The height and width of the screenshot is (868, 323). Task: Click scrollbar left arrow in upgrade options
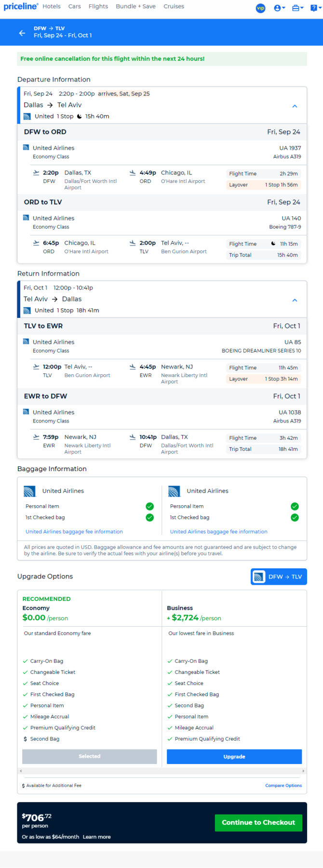coord(21,771)
